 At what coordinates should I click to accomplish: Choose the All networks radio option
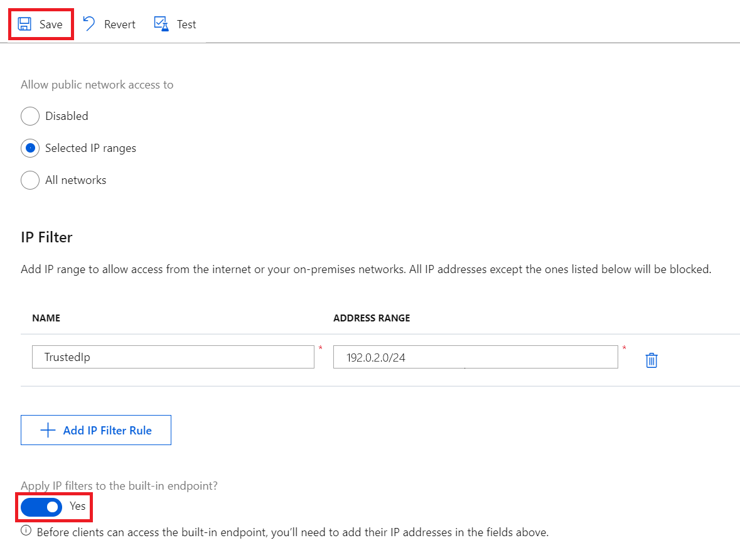[29, 180]
